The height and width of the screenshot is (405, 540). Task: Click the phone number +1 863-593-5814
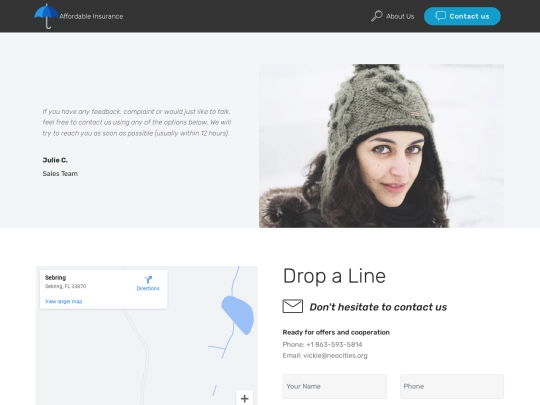click(334, 344)
